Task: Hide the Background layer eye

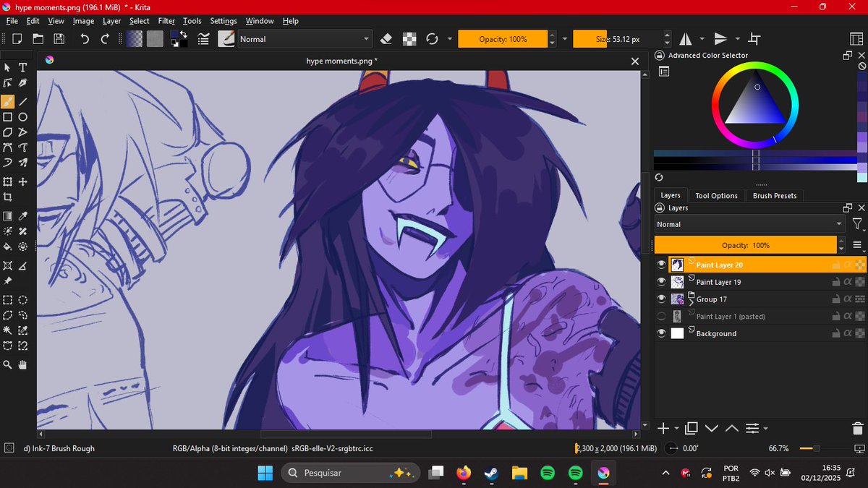Action: 661,333
